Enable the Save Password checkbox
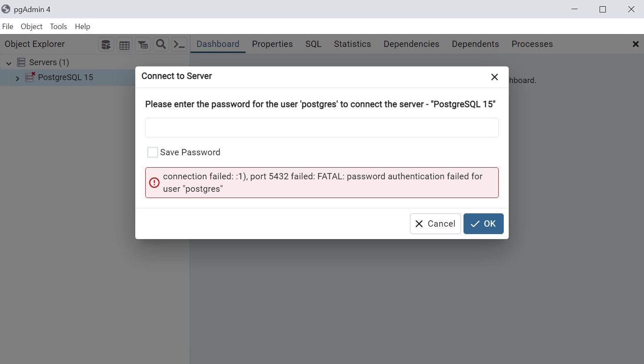The width and height of the screenshot is (644, 364). (x=153, y=152)
